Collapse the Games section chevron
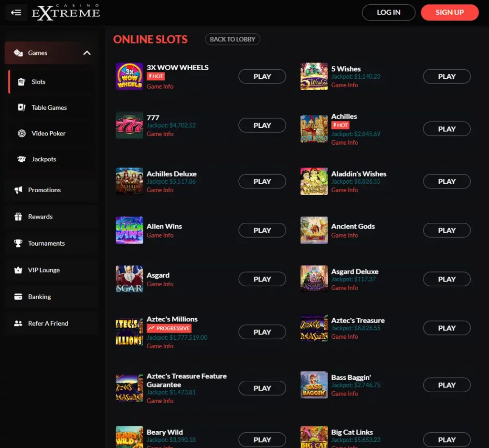Viewport: 489px width, 448px height. point(87,53)
